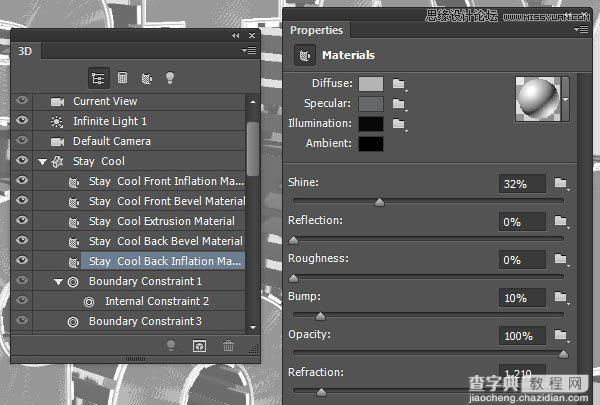600x405 pixels.
Task: Collapse the 3D panel with double arrows
Action: point(235,36)
